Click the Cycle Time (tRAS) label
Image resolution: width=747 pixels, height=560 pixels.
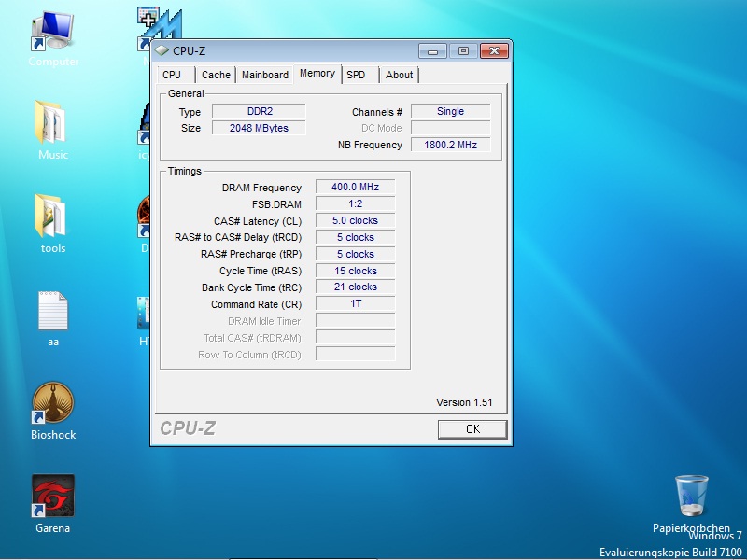point(261,271)
